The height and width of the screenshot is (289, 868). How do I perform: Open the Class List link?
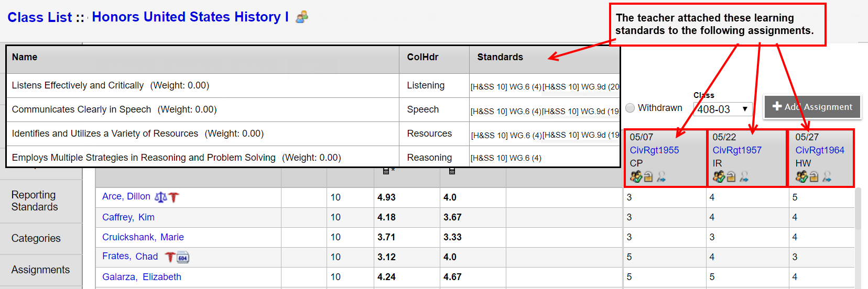[x=39, y=17]
